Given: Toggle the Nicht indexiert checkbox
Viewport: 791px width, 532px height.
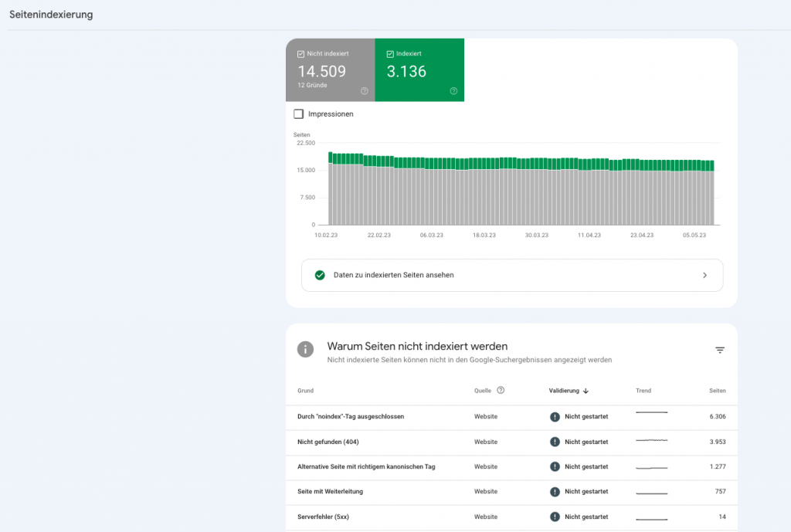Looking at the screenshot, I should pyautogui.click(x=301, y=54).
